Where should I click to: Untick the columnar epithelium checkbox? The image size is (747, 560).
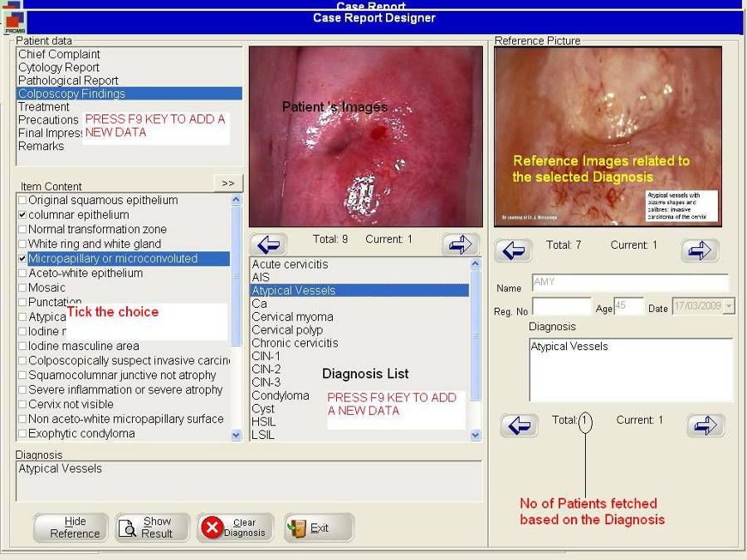click(x=22, y=215)
